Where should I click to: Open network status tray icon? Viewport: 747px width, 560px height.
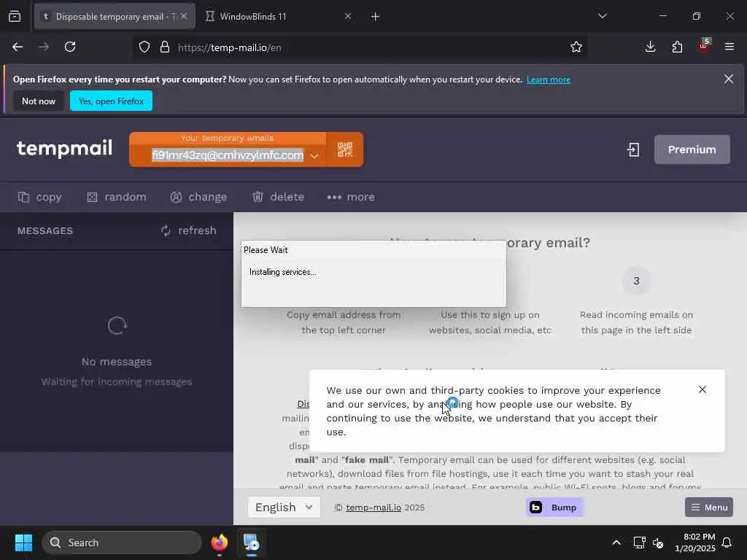639,542
